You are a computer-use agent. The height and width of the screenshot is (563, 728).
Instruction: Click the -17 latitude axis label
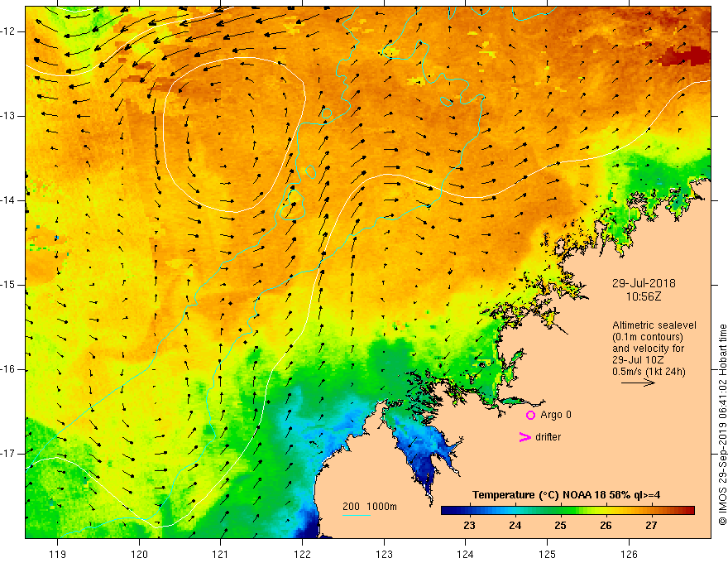(9, 454)
